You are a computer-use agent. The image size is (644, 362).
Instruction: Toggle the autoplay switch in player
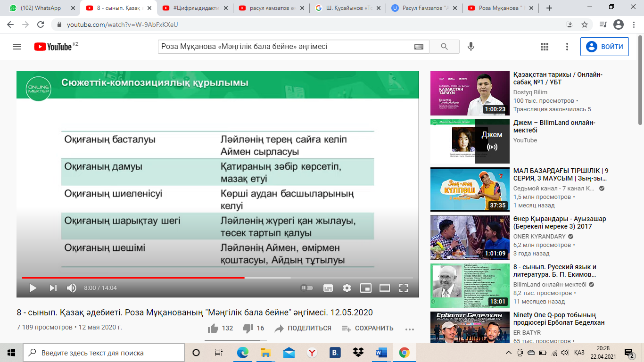pos(307,288)
